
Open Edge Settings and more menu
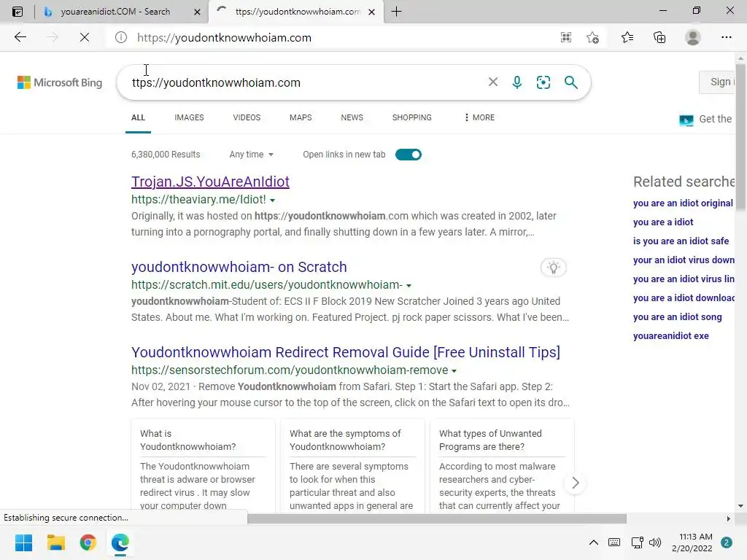point(726,37)
